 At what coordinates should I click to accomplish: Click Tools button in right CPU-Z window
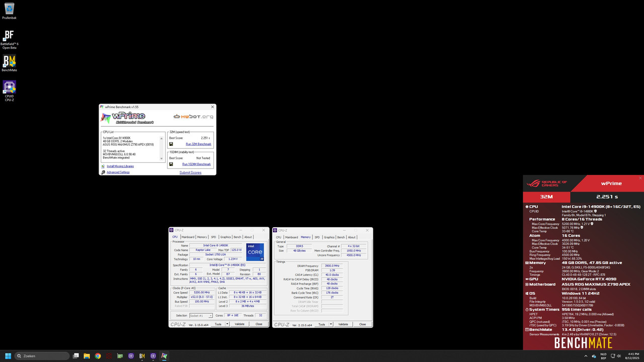click(x=321, y=324)
